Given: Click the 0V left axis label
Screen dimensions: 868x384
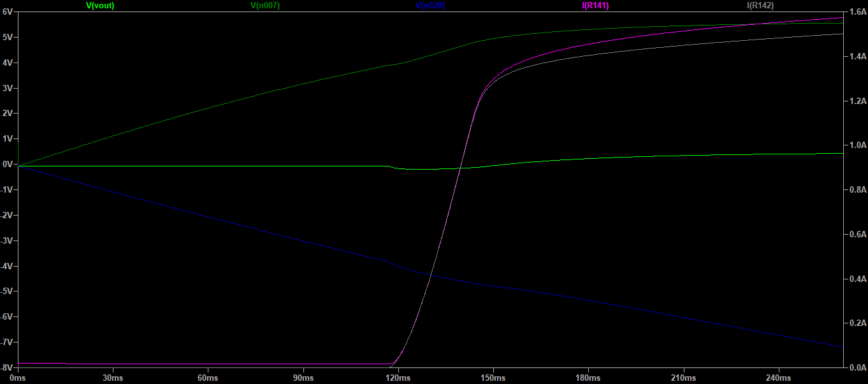Looking at the screenshot, I should point(8,164).
